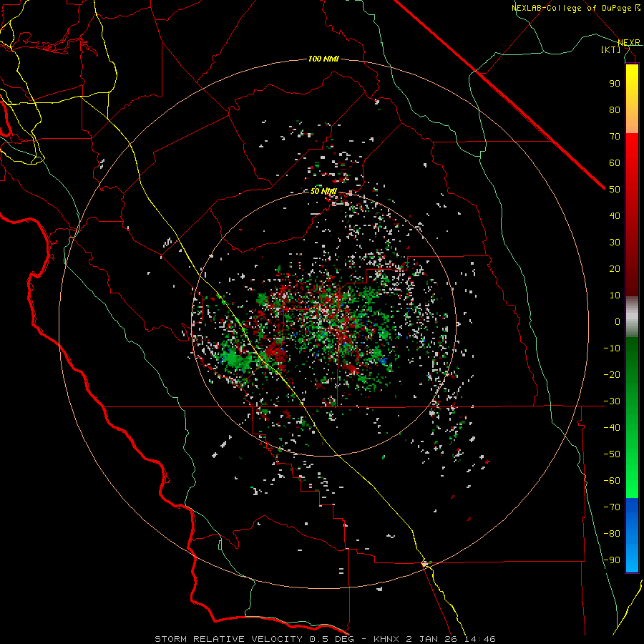Click the 100 NMI range ring label
This screenshot has width=644, height=644.
pyautogui.click(x=323, y=59)
